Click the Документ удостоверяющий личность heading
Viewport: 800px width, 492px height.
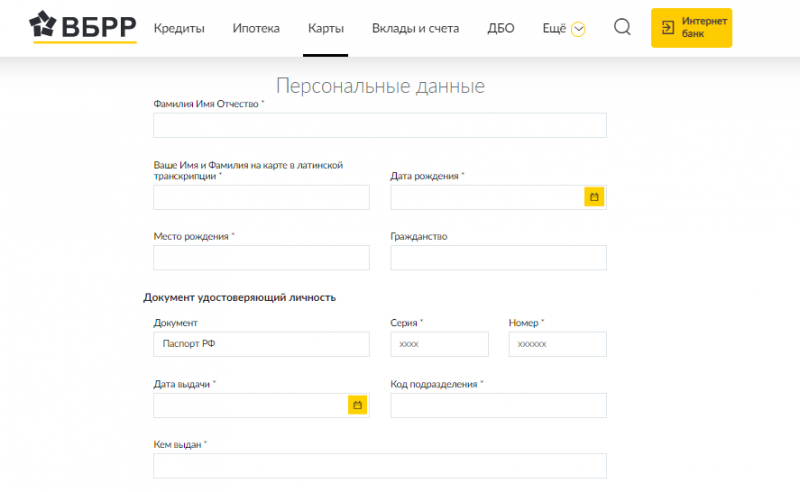click(239, 298)
